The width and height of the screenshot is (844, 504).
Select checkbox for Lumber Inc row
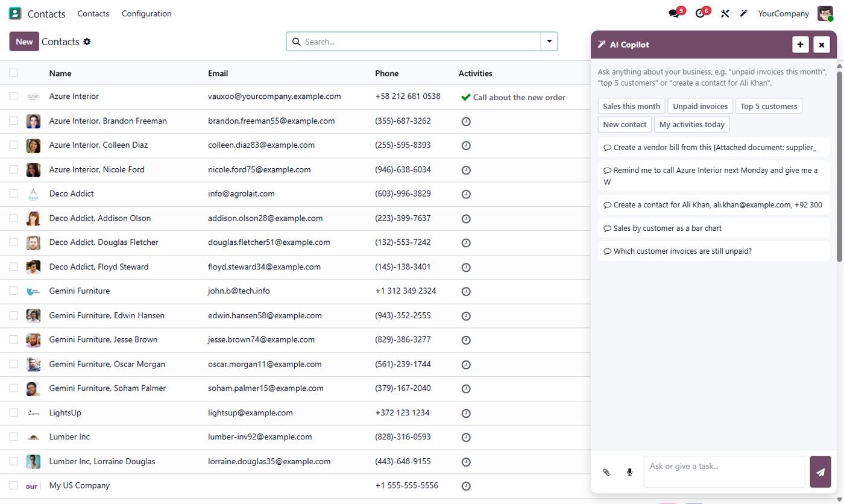coord(13,436)
